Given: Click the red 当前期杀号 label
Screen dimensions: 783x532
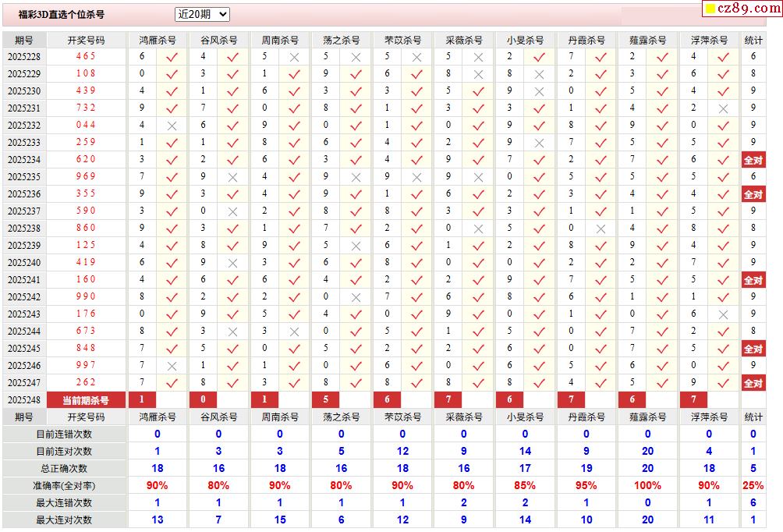Looking at the screenshot, I should tap(86, 400).
